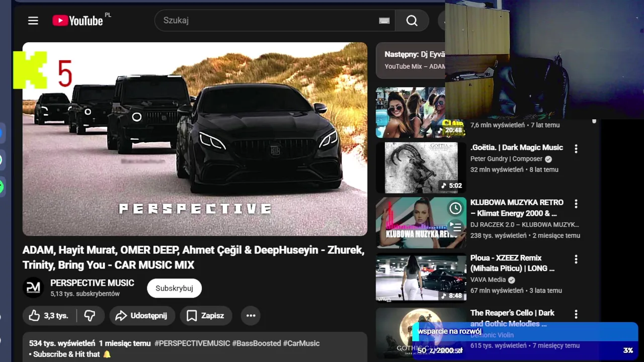Screen dimensions: 644x362
Task: Click the #BassBoosted hashtag
Action: pyautogui.click(x=257, y=343)
